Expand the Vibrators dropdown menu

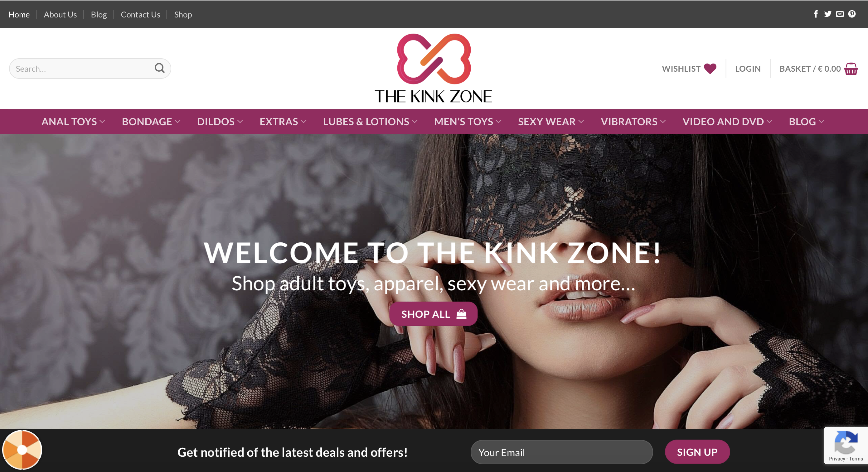coord(633,122)
